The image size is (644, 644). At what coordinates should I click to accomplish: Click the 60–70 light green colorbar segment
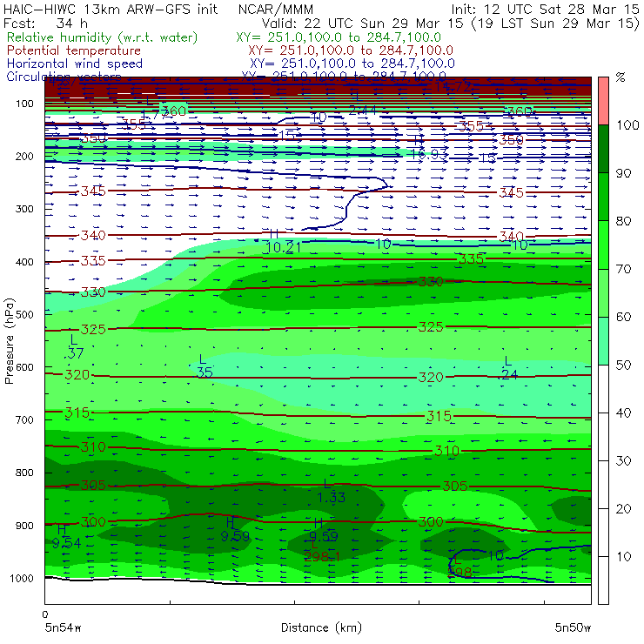coord(603,292)
